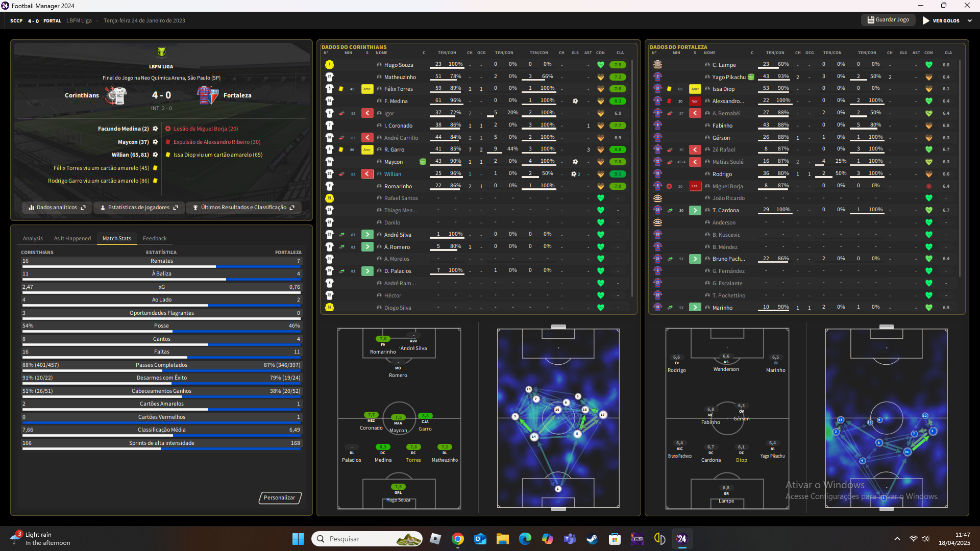Click the goal icon in F. Medina stats row
Screen dimensions: 980x551
pos(575,101)
